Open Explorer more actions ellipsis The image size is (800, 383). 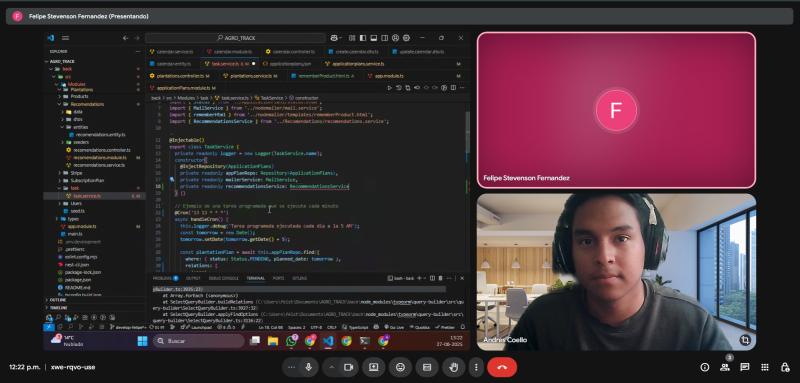(138, 52)
